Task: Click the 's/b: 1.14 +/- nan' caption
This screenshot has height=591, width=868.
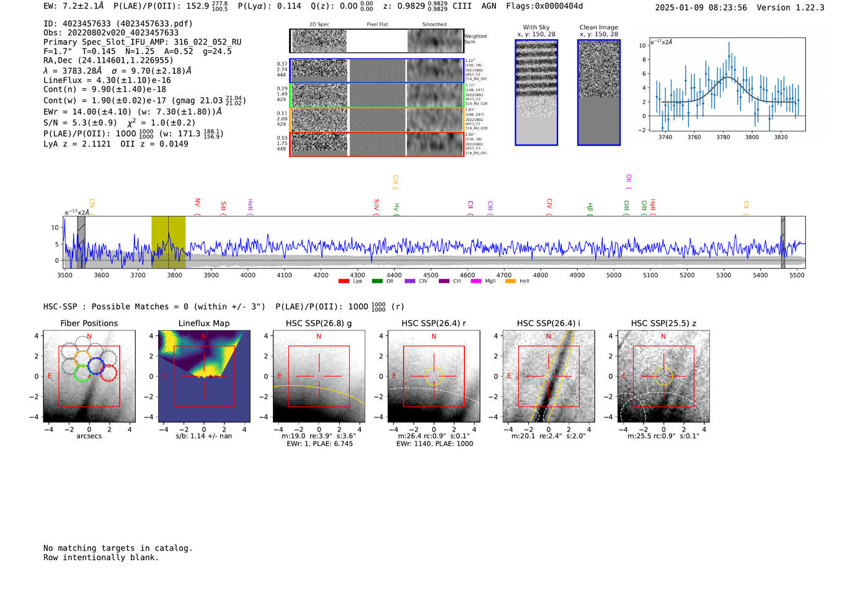Action: (204, 437)
